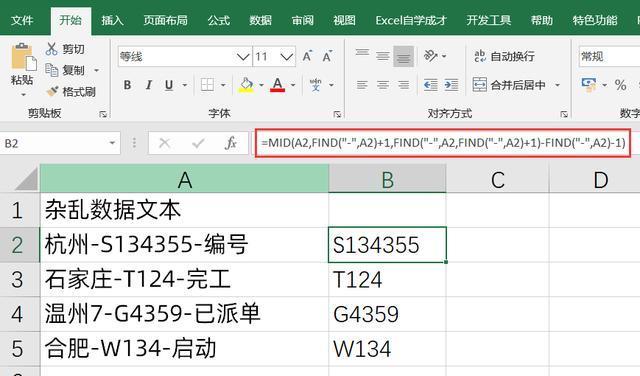Align text left

[x=362, y=85]
